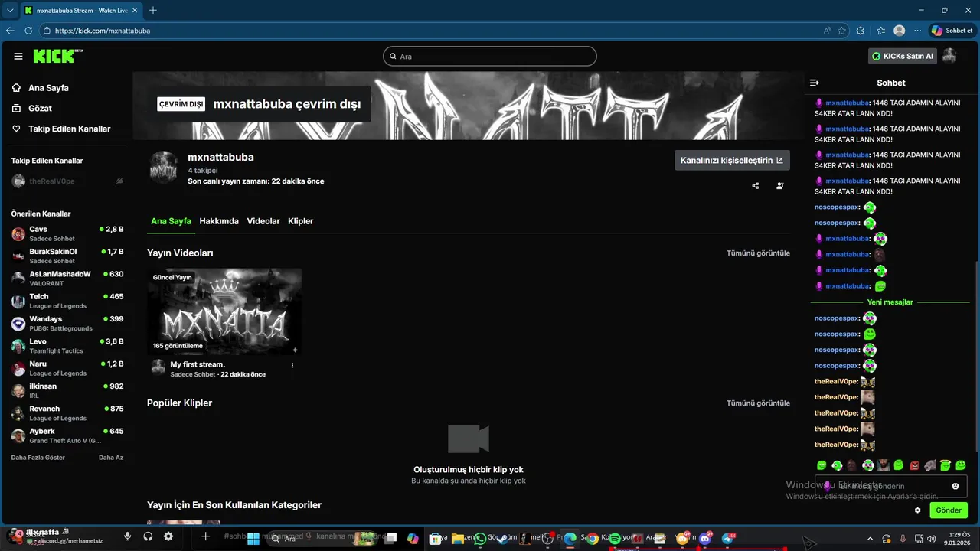The image size is (980, 551).
Task: Open the hamburger menu beside KICK logo
Action: point(18,56)
